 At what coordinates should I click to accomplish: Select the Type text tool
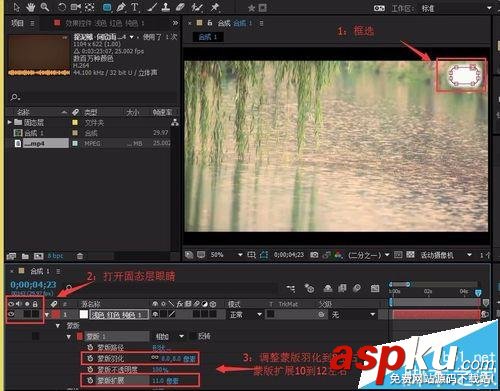click(x=135, y=7)
